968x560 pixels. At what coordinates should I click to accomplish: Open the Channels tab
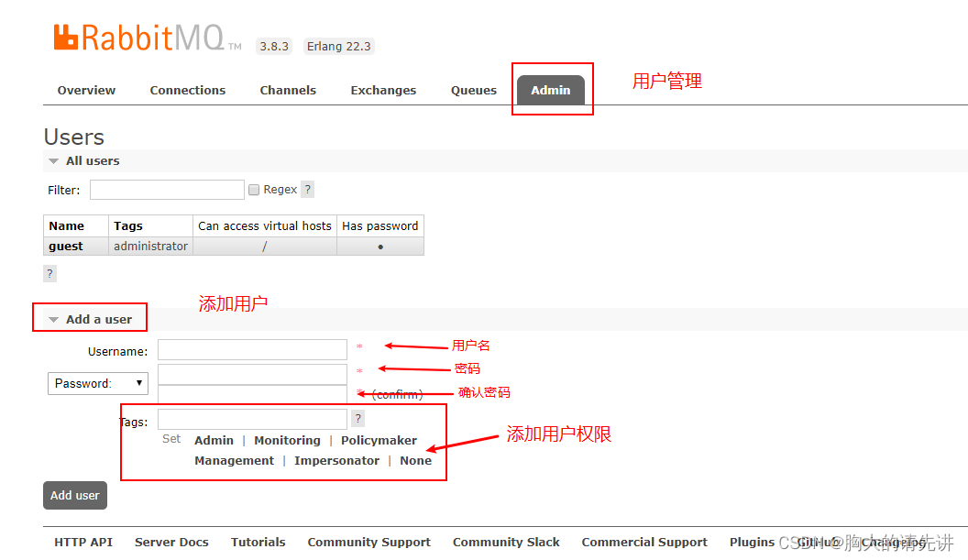pos(288,90)
